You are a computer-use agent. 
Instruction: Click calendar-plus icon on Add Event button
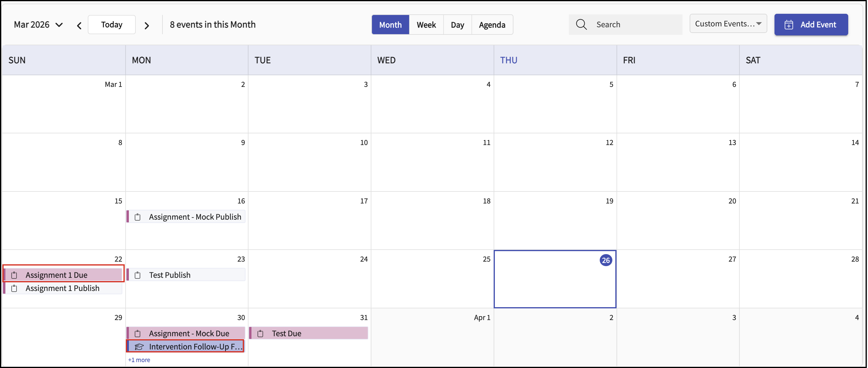(789, 25)
